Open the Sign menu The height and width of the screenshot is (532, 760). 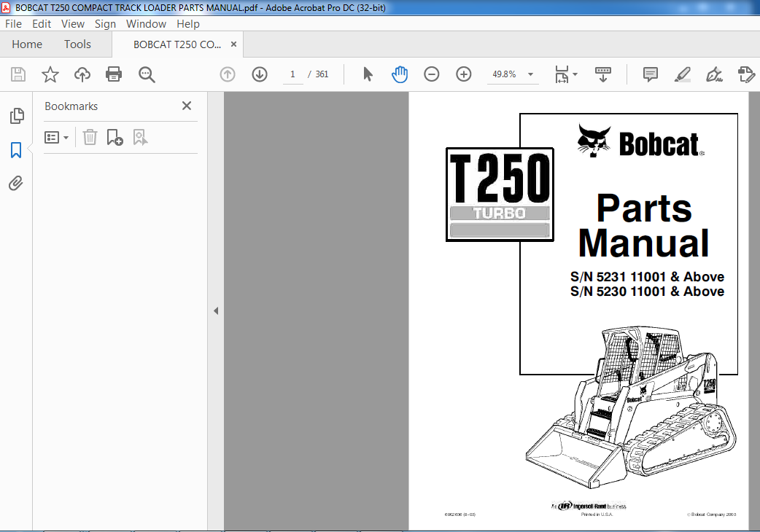pyautogui.click(x=105, y=24)
